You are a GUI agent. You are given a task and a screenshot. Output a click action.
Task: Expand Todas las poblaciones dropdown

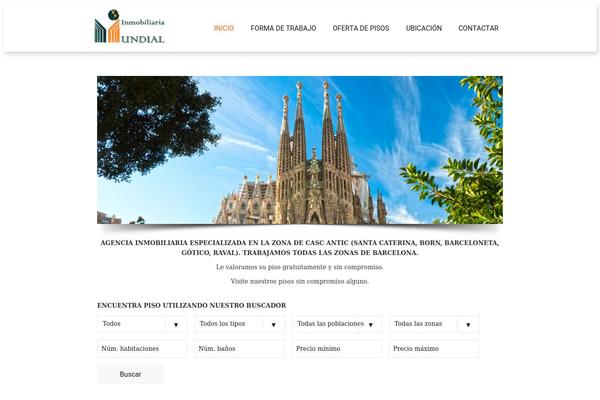337,324
